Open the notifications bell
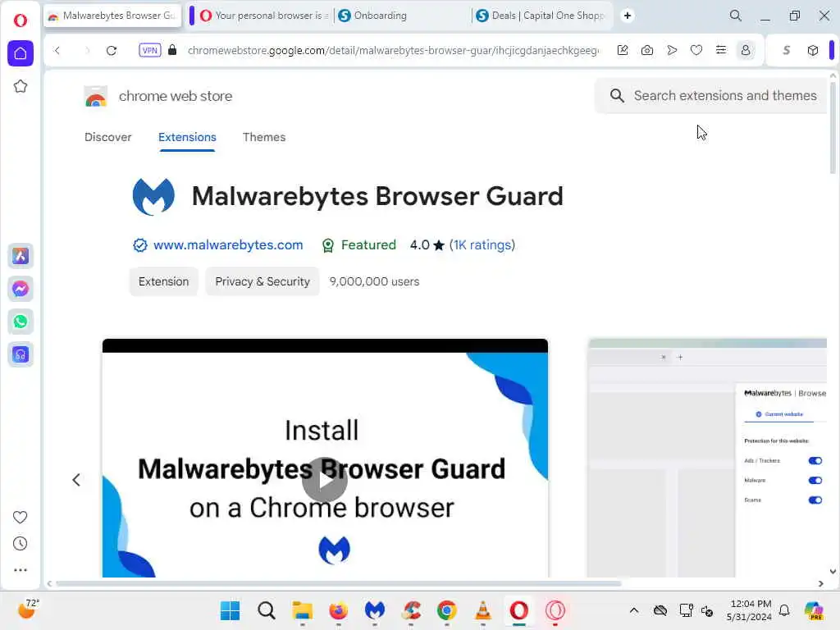The width and height of the screenshot is (840, 630). (784, 610)
